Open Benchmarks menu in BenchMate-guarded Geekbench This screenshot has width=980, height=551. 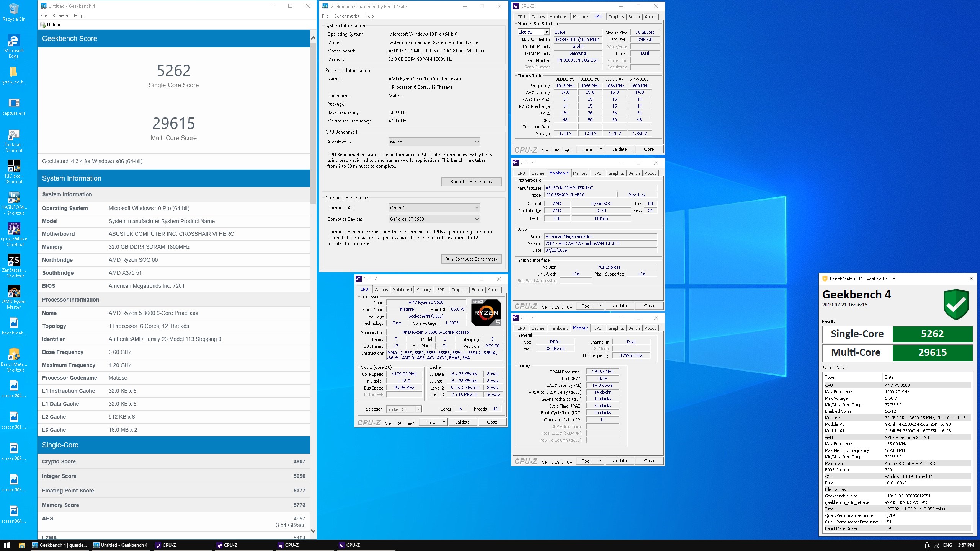(x=346, y=16)
